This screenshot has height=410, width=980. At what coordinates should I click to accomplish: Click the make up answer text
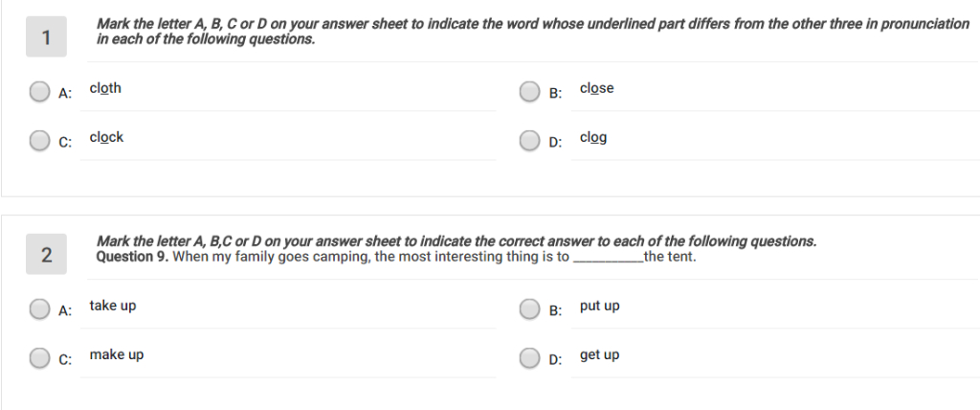(x=117, y=354)
